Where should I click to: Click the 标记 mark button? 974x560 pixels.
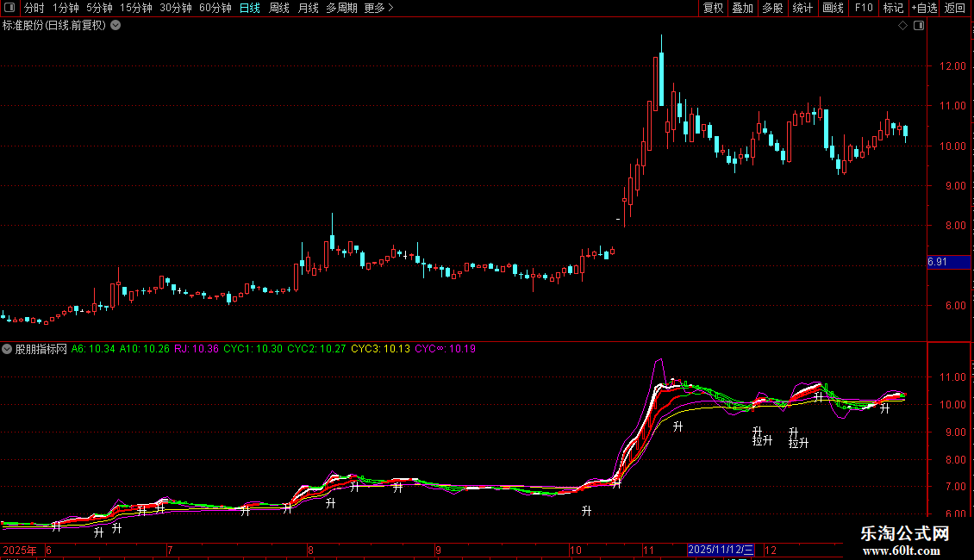click(x=893, y=8)
